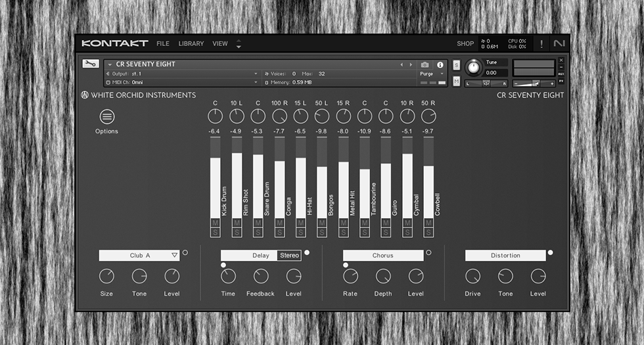Open the VIEW menu

(220, 43)
